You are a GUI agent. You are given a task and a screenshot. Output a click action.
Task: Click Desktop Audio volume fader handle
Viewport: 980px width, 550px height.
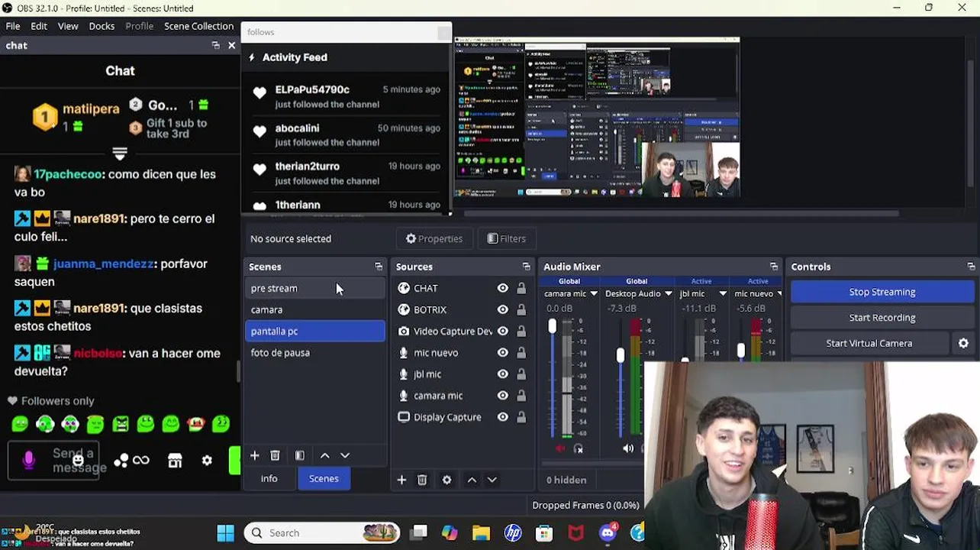(x=620, y=355)
